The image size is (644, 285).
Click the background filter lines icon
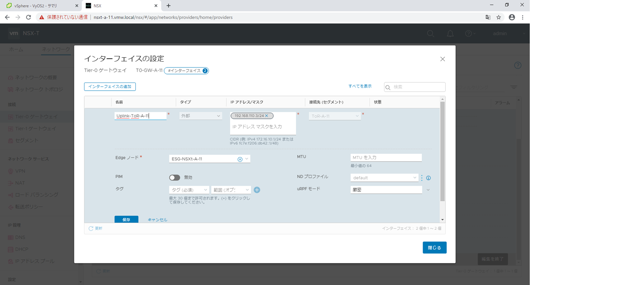[514, 87]
